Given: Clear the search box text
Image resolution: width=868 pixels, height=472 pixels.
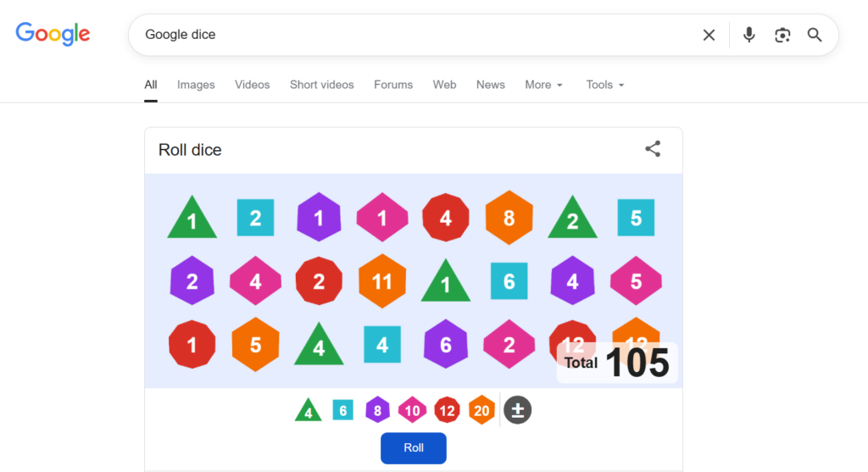Looking at the screenshot, I should tap(709, 35).
